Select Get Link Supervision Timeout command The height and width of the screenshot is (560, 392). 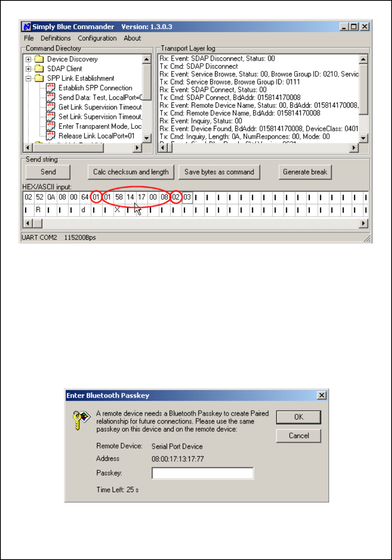click(100, 107)
